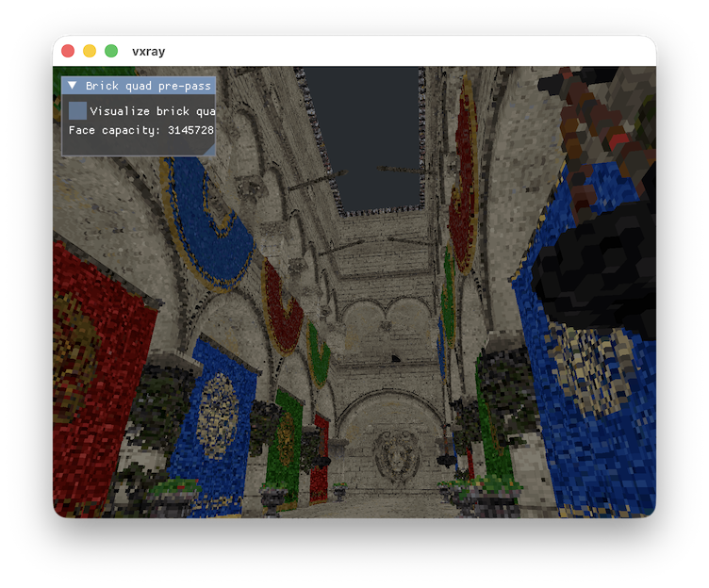The height and width of the screenshot is (588, 709).
Task: Collapse the Brick quad pre-pass panel
Action: pos(72,86)
